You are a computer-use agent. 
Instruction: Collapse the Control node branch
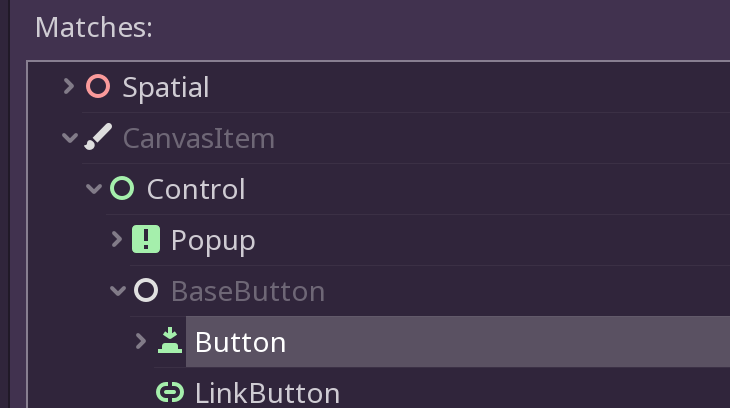pos(94,189)
